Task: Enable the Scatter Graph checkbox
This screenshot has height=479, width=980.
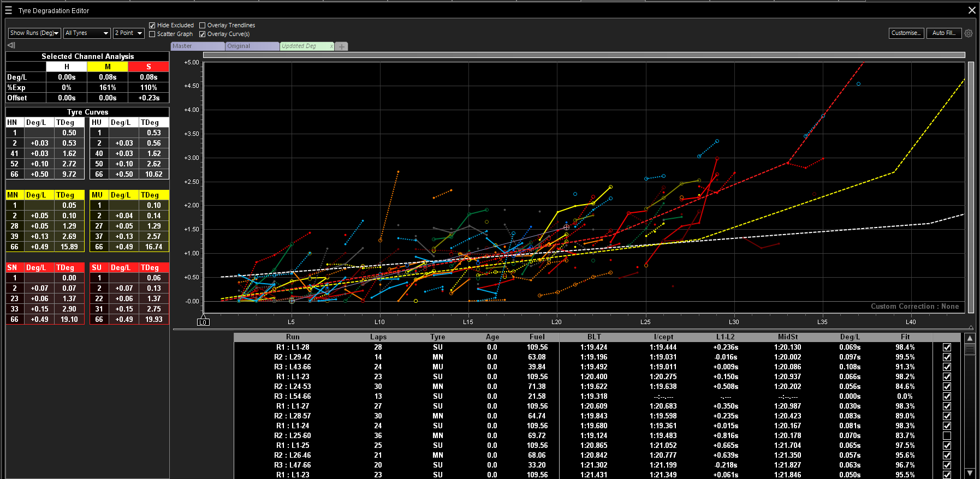Action: [152, 34]
